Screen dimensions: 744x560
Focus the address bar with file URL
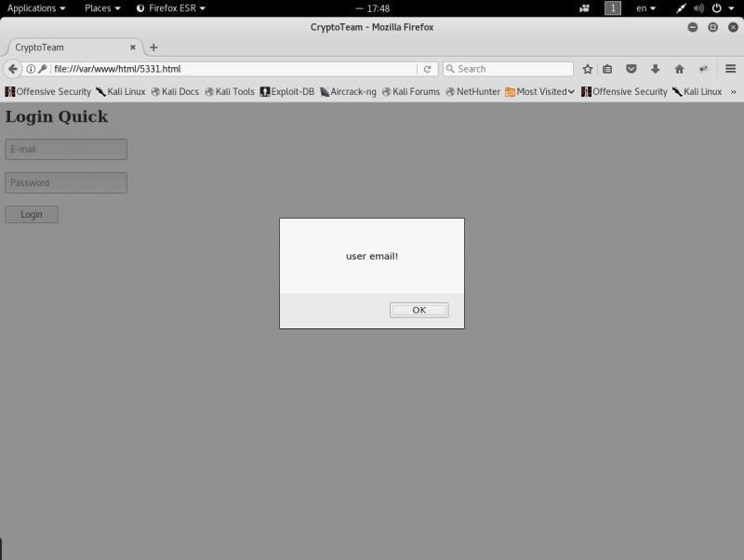(x=234, y=69)
